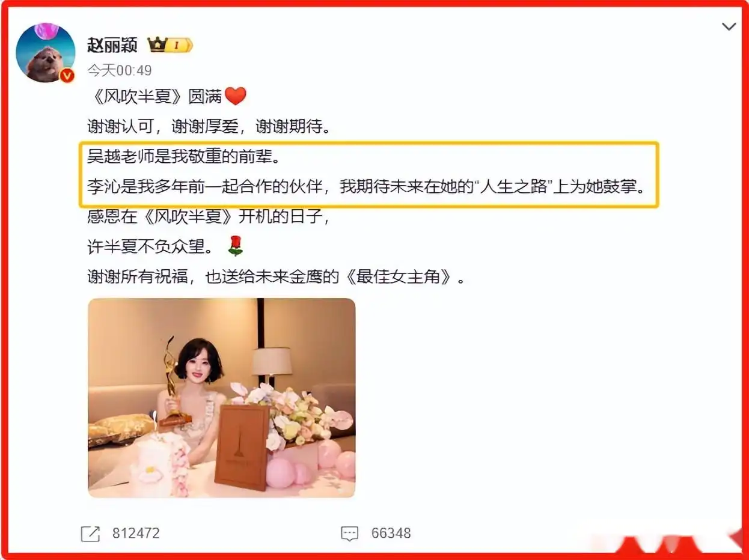749x560 pixels.
Task: Click the 今天00:49 post timestamp
Action: (120, 70)
